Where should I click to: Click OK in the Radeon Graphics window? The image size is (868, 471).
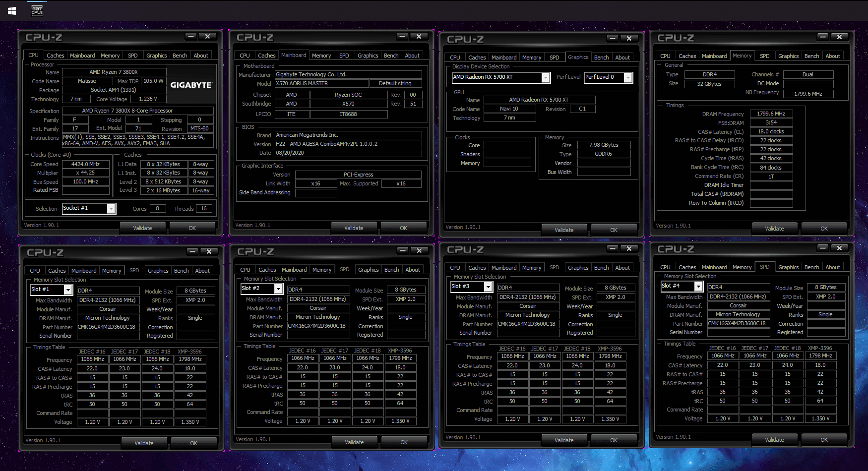pos(614,230)
